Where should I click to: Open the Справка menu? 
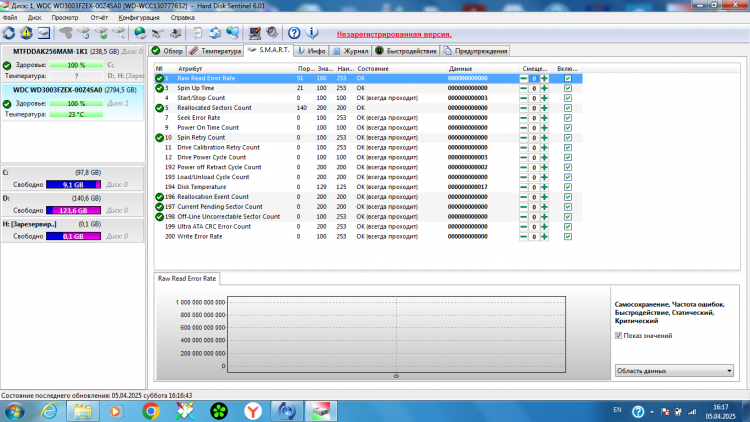tap(182, 18)
